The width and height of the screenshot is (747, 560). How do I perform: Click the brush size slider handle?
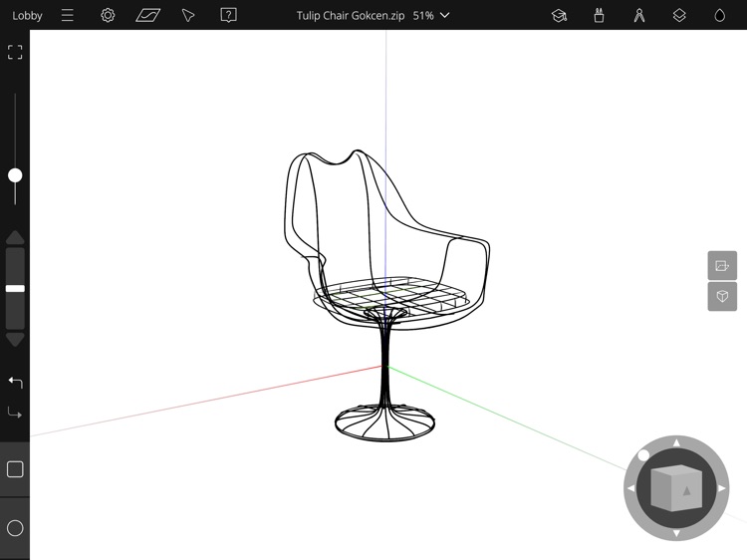(15, 175)
